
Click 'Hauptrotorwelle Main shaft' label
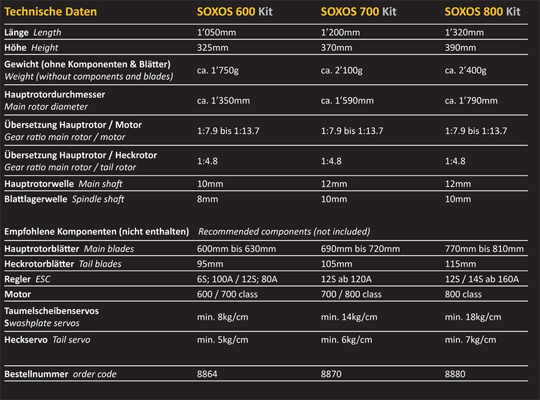pos(63,184)
